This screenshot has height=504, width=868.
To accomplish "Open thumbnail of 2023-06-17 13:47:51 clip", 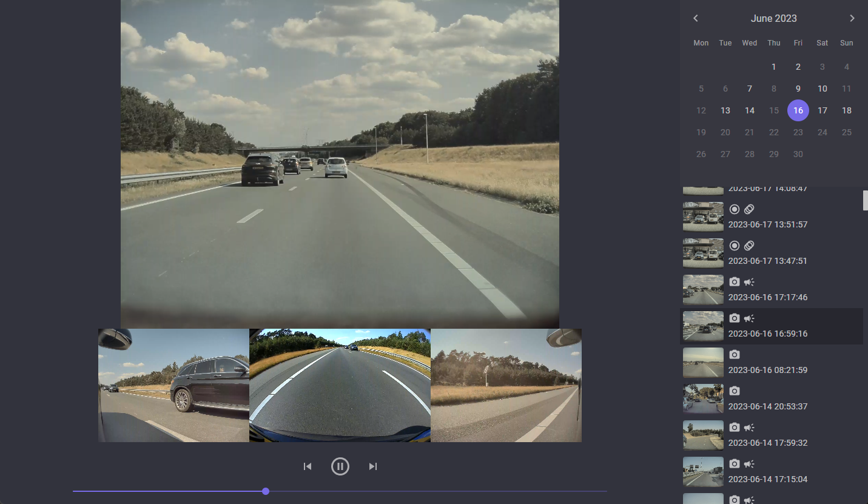I will click(703, 253).
